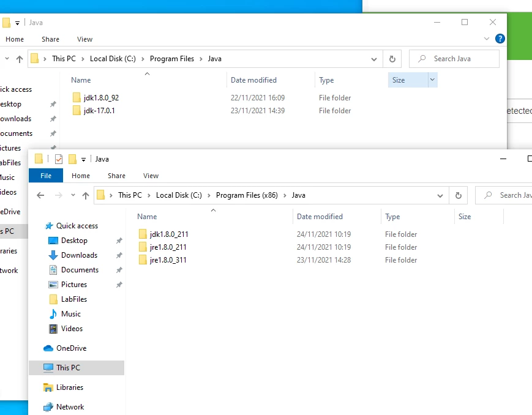The width and height of the screenshot is (532, 415).
Task: Open Network in front window sidebar
Action: (70, 407)
